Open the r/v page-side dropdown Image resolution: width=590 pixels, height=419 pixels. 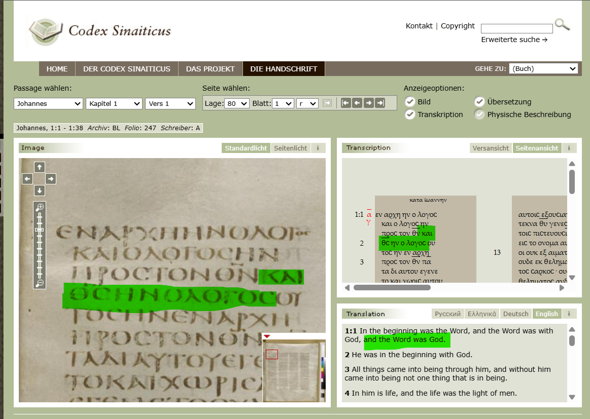[x=307, y=103]
